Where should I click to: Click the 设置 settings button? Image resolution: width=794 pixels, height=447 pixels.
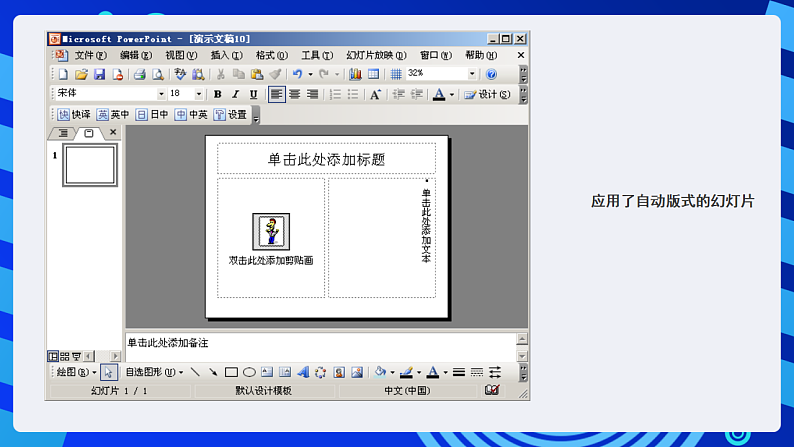pos(230,114)
